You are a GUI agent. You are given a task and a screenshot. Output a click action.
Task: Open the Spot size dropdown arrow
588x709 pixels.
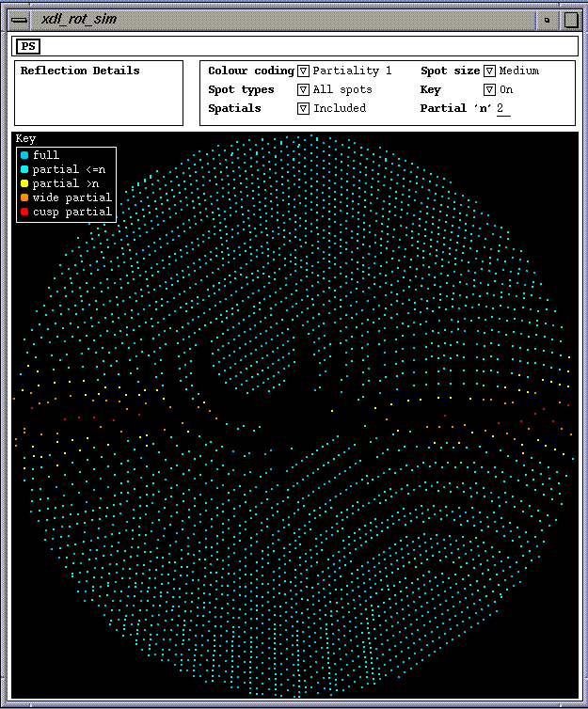[489, 71]
